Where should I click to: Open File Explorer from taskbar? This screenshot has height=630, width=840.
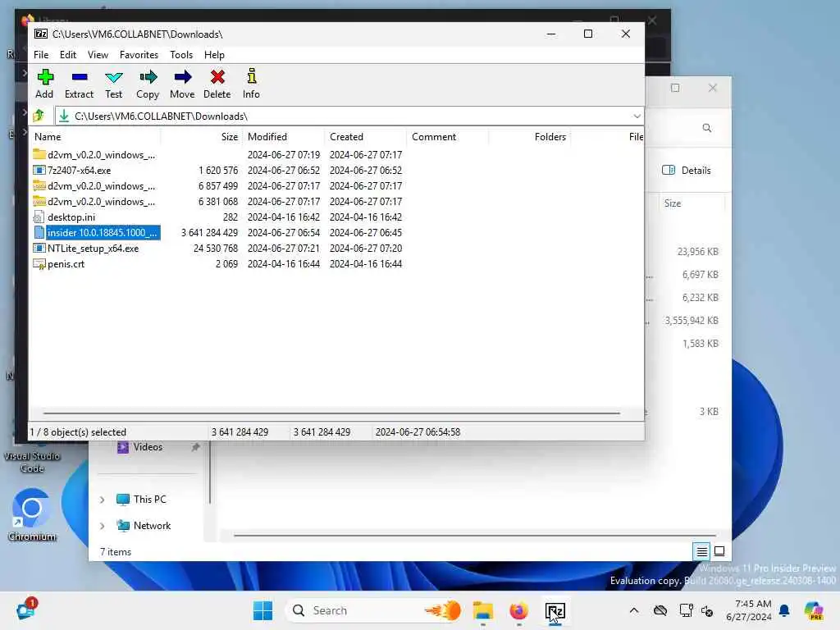click(x=482, y=610)
